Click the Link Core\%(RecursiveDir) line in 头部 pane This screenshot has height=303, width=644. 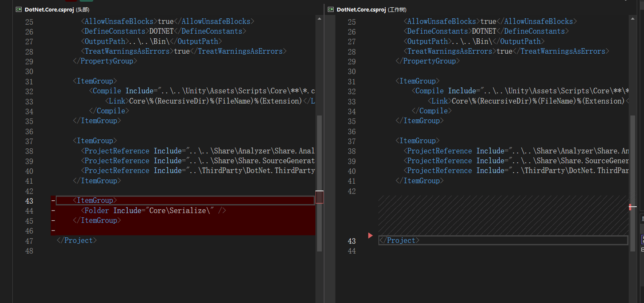point(210,101)
